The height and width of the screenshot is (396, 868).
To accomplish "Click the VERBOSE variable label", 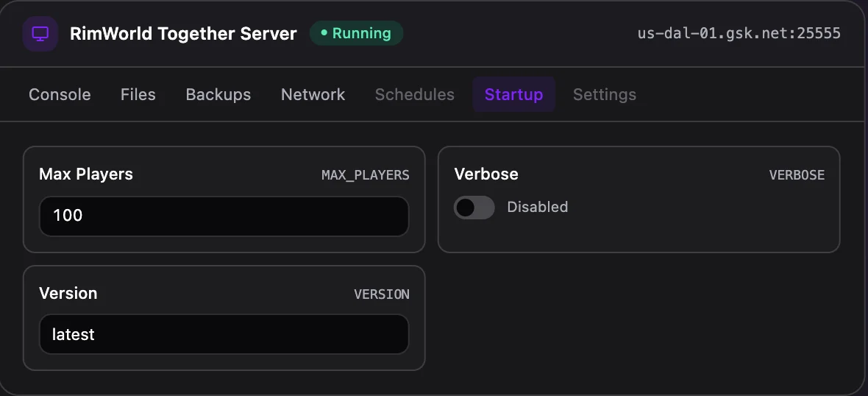I will (797, 176).
